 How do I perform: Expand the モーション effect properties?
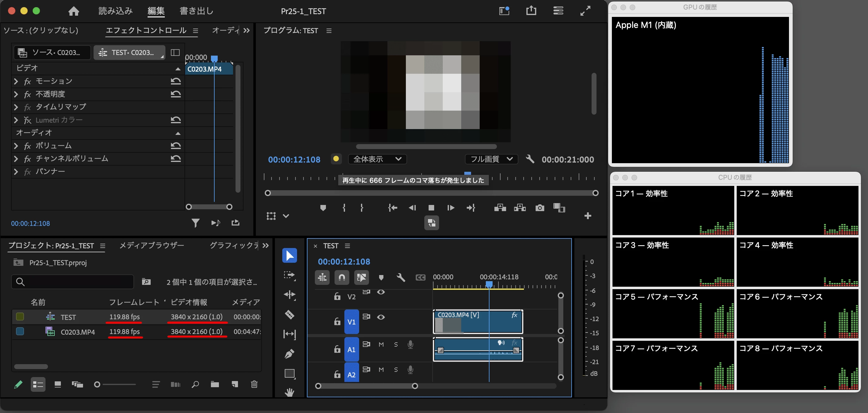click(x=16, y=81)
